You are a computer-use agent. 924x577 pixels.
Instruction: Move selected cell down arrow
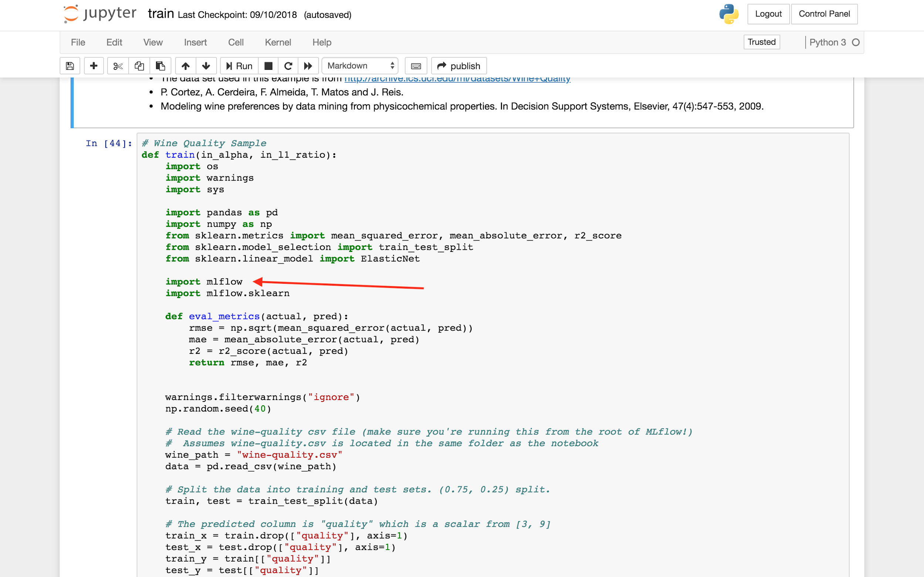(x=206, y=66)
